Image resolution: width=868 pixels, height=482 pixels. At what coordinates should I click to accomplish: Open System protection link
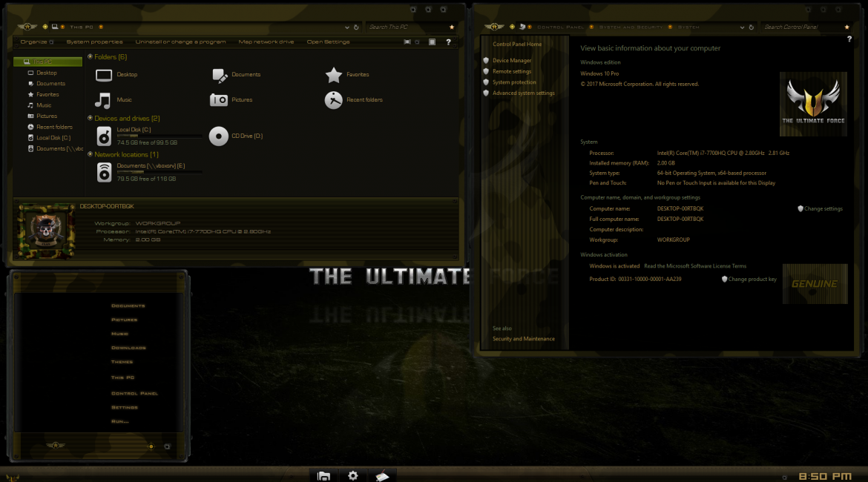click(x=514, y=82)
